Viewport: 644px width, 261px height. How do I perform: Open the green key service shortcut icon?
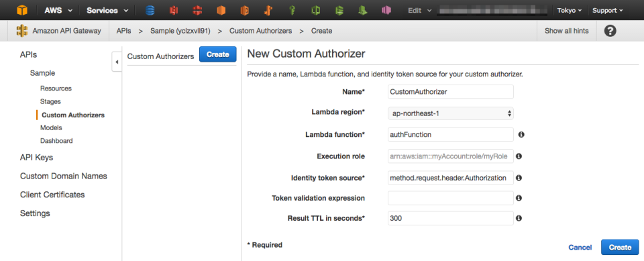(292, 10)
